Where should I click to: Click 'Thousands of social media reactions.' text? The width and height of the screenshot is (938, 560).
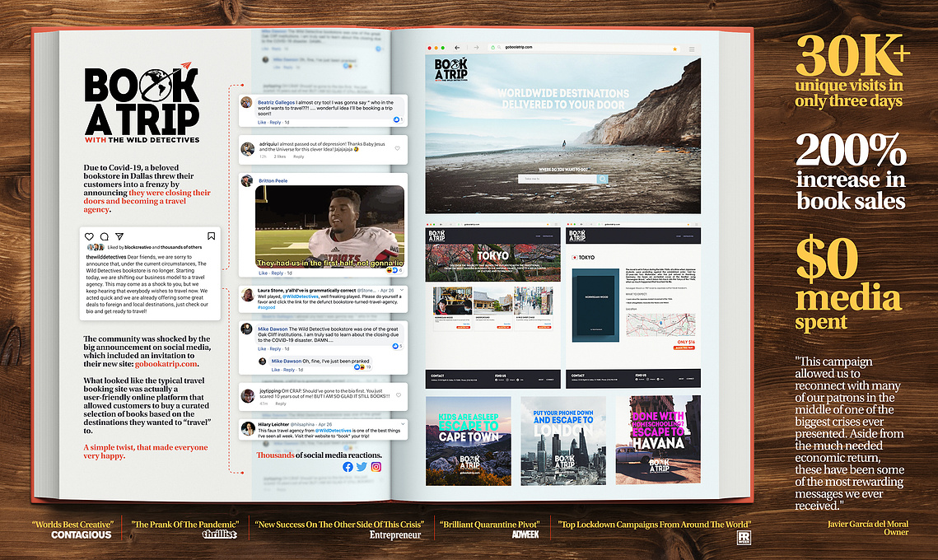pyautogui.click(x=319, y=455)
